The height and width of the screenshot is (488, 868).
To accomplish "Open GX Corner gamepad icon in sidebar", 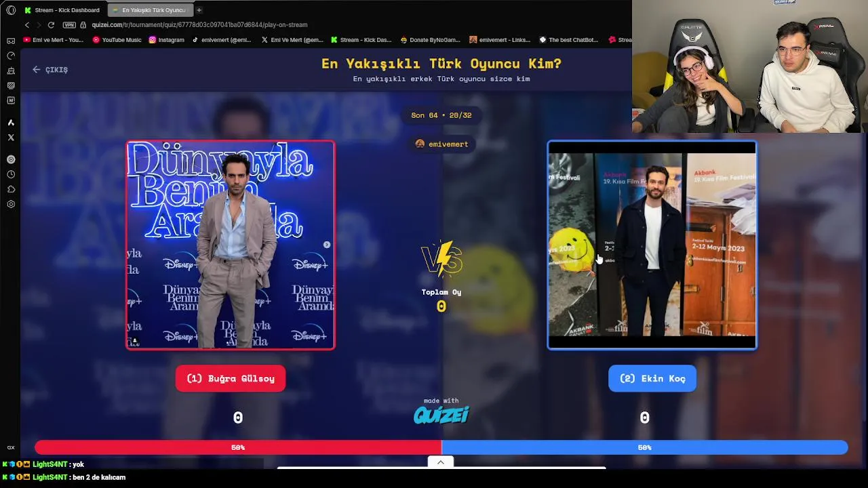I will (x=11, y=41).
